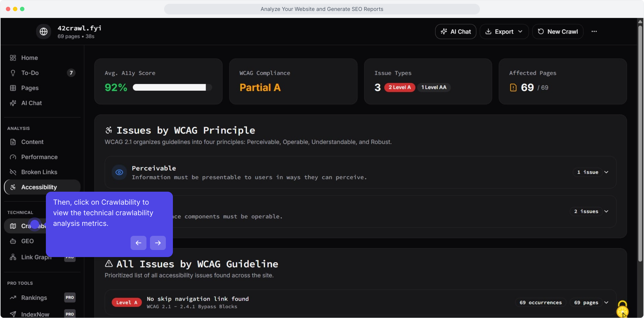Click the globe site icon beside 42crawl.fyi

pos(44,32)
